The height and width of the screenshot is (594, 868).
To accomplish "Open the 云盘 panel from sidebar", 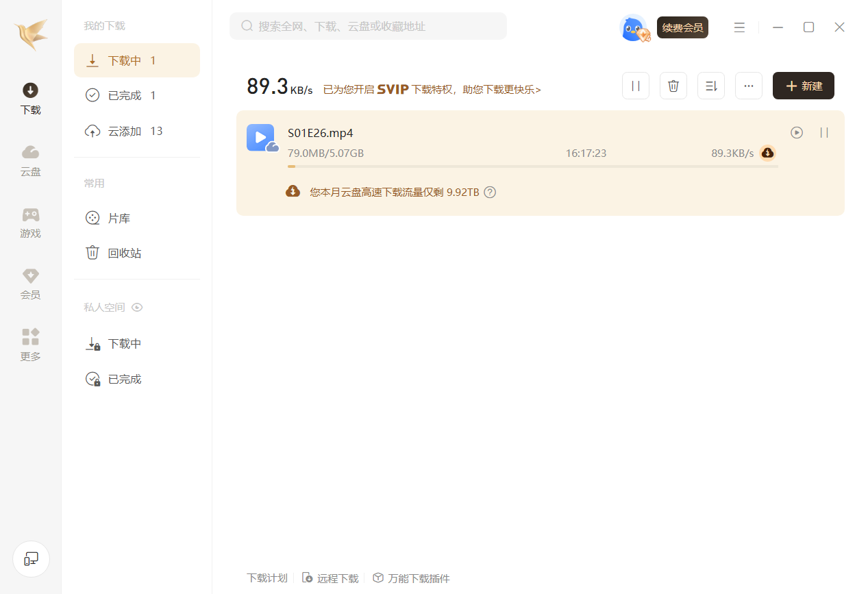I will pyautogui.click(x=30, y=161).
